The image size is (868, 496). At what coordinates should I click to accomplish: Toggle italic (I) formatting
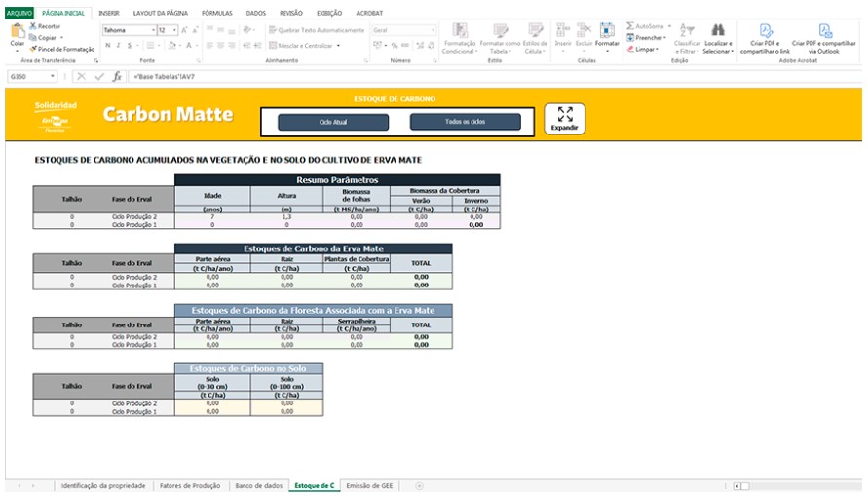(x=119, y=46)
